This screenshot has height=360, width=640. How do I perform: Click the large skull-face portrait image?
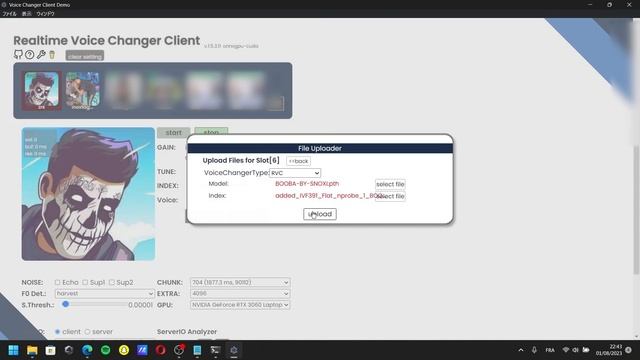click(x=88, y=194)
